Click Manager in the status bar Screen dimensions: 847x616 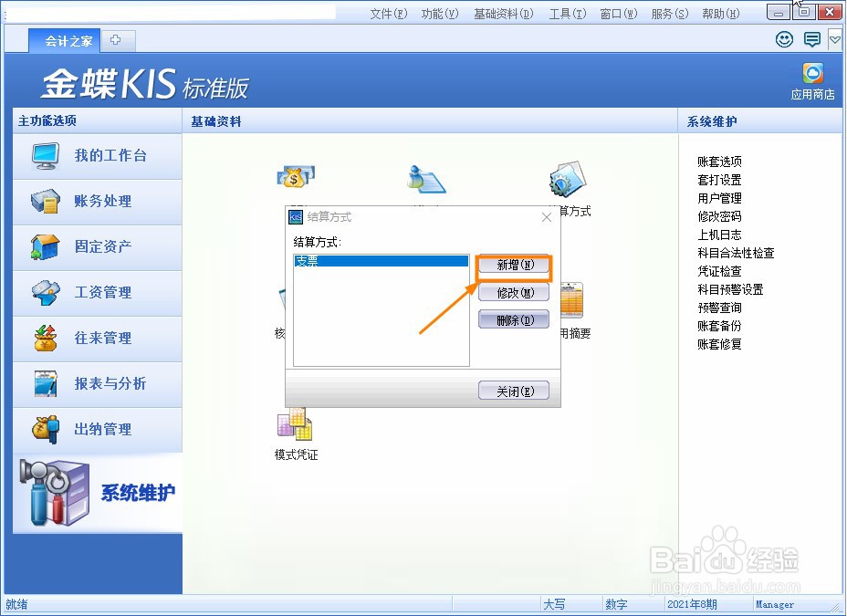click(775, 605)
